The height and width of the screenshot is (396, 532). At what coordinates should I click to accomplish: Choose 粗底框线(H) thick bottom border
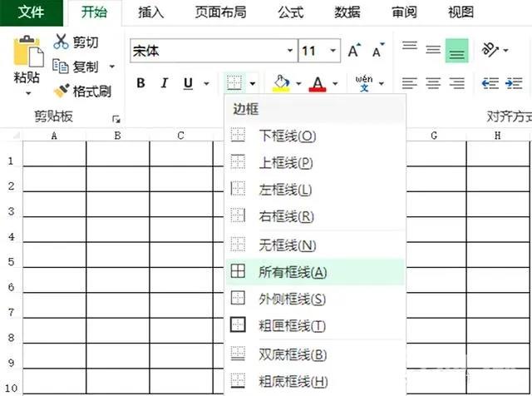(x=316, y=381)
